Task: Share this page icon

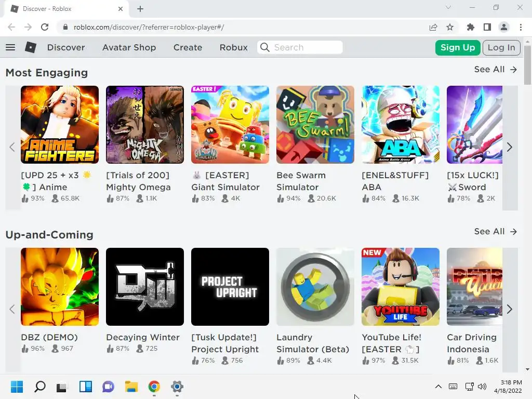Action: coord(433,27)
